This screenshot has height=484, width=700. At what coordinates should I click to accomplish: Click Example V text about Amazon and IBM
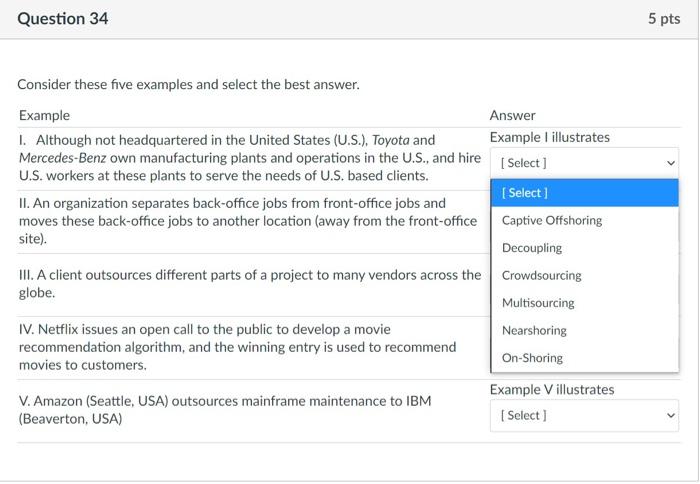[225, 410]
